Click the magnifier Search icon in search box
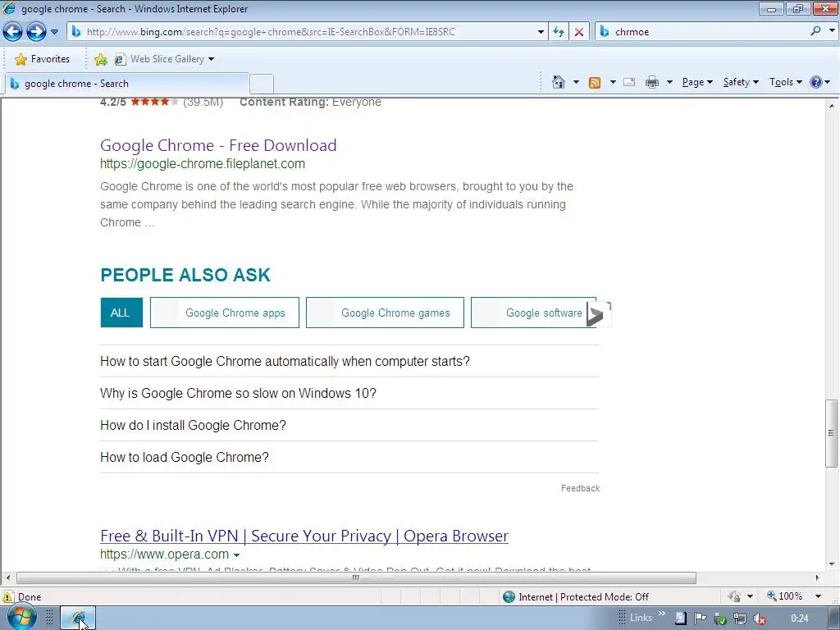This screenshot has height=630, width=840. click(815, 32)
